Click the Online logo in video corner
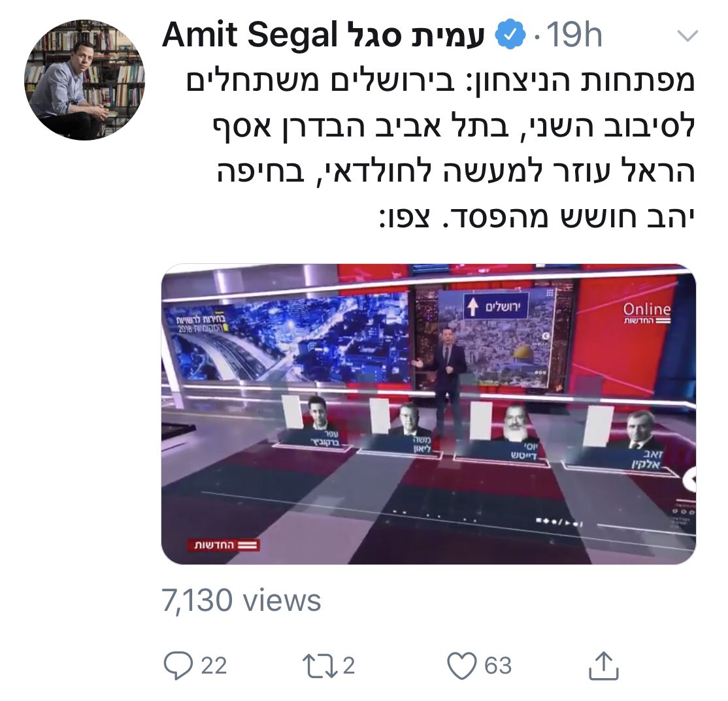 click(x=647, y=313)
